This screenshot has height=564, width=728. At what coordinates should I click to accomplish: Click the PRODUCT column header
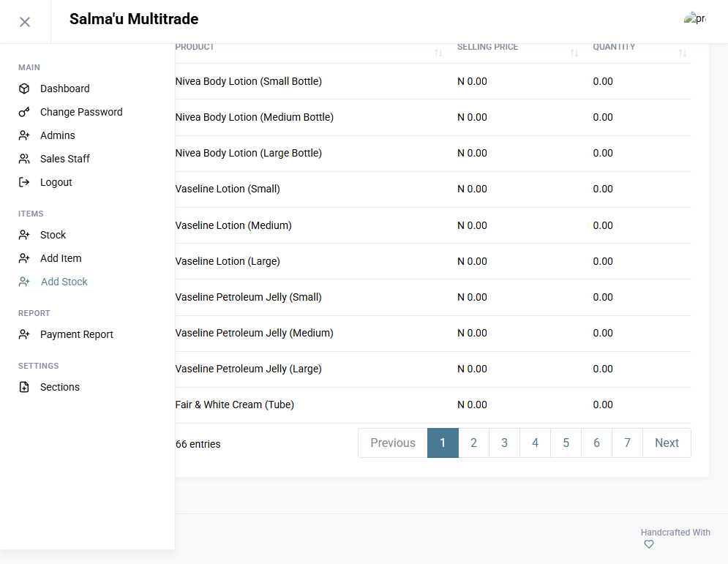pyautogui.click(x=195, y=47)
